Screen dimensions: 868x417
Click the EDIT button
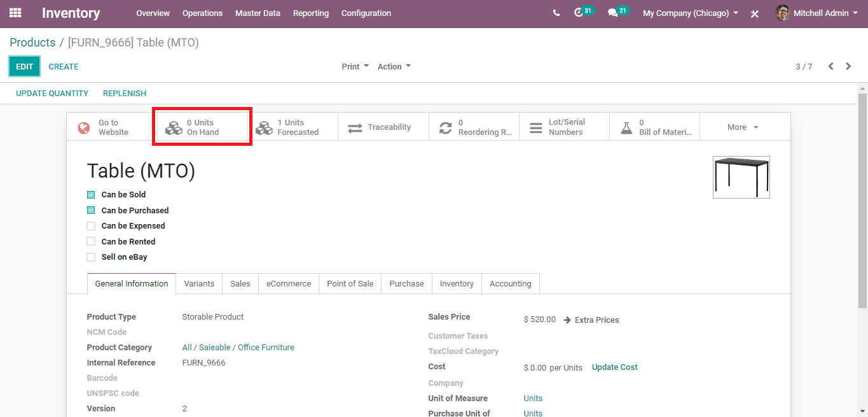pos(24,66)
